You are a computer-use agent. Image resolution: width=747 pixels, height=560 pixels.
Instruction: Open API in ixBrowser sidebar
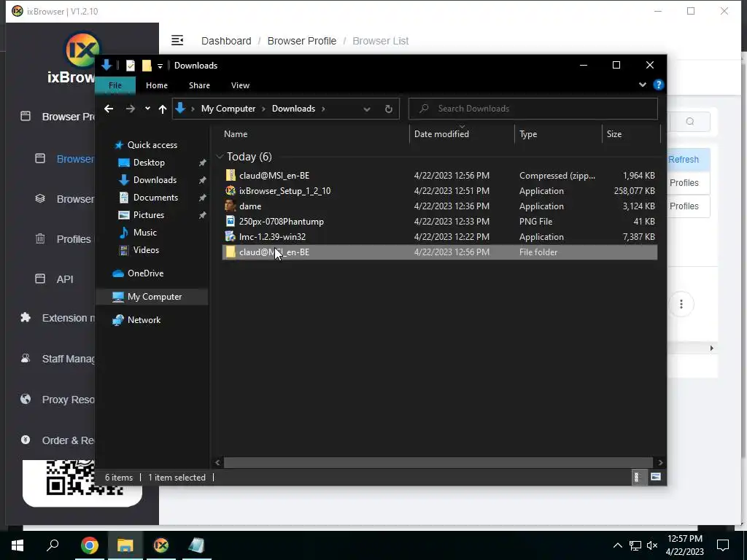(65, 279)
